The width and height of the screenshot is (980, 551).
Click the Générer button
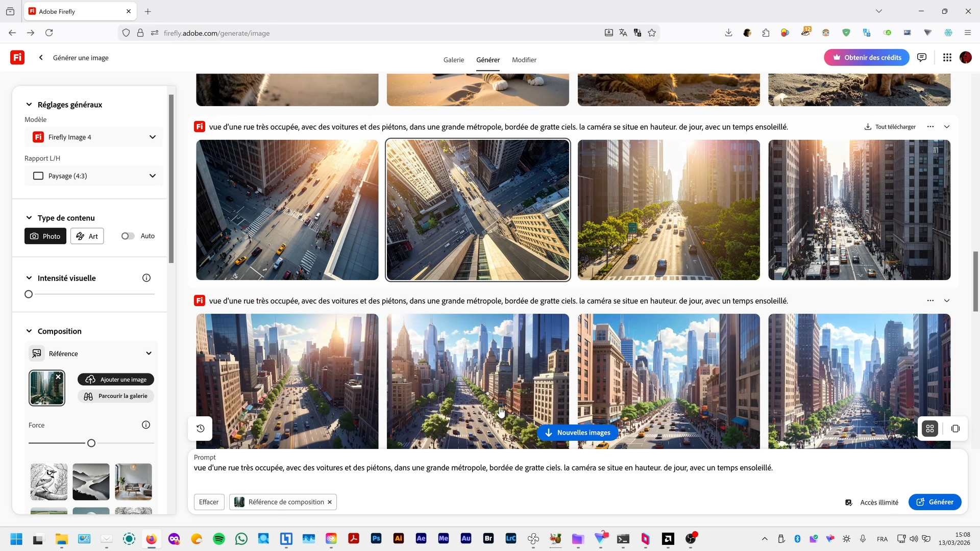(935, 502)
